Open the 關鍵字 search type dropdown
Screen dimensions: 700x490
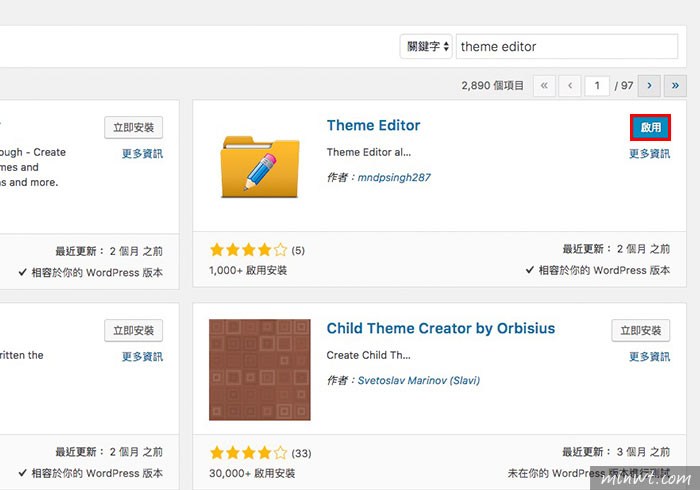(x=426, y=46)
